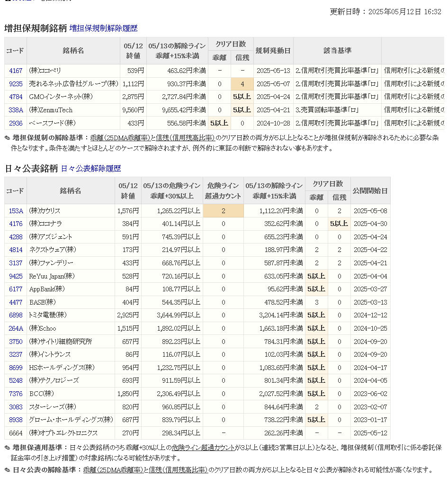Select stock code 4176 ココナラ
This screenshot has height=478, width=448.
(x=16, y=224)
